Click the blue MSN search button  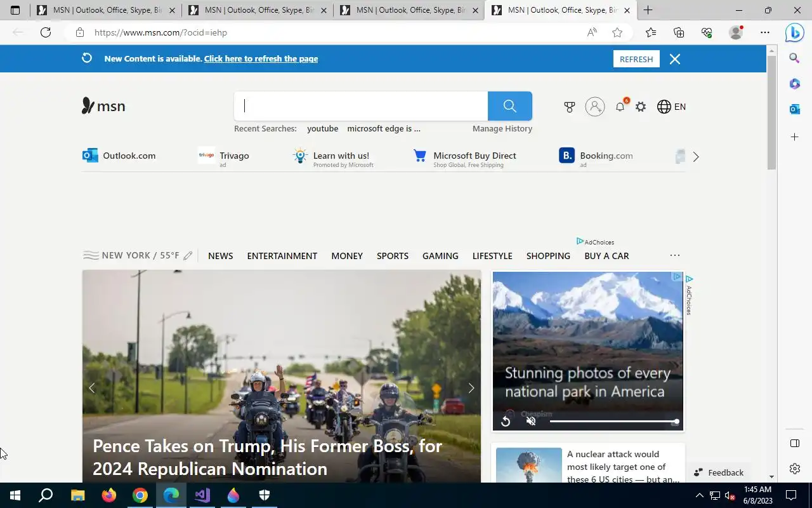pos(510,106)
